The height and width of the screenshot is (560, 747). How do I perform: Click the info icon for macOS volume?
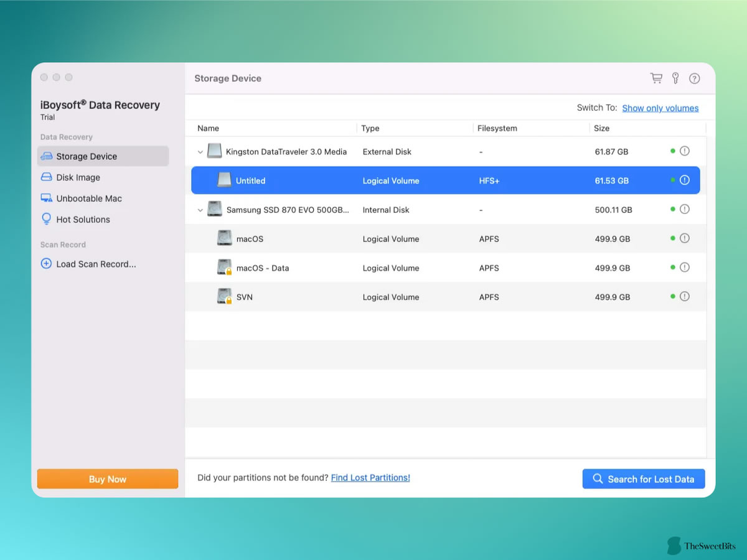(685, 238)
